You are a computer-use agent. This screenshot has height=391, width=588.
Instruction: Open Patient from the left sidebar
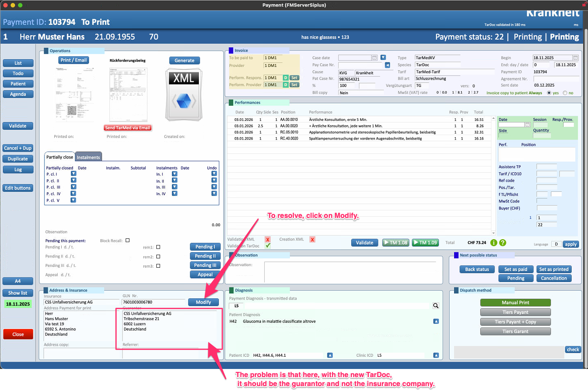pyautogui.click(x=18, y=84)
